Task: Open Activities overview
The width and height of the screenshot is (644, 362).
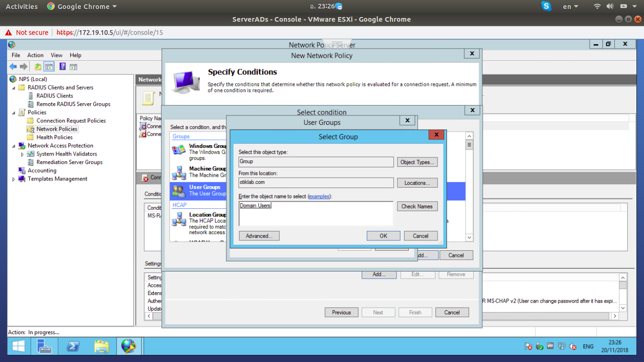Action: pyautogui.click(x=22, y=7)
